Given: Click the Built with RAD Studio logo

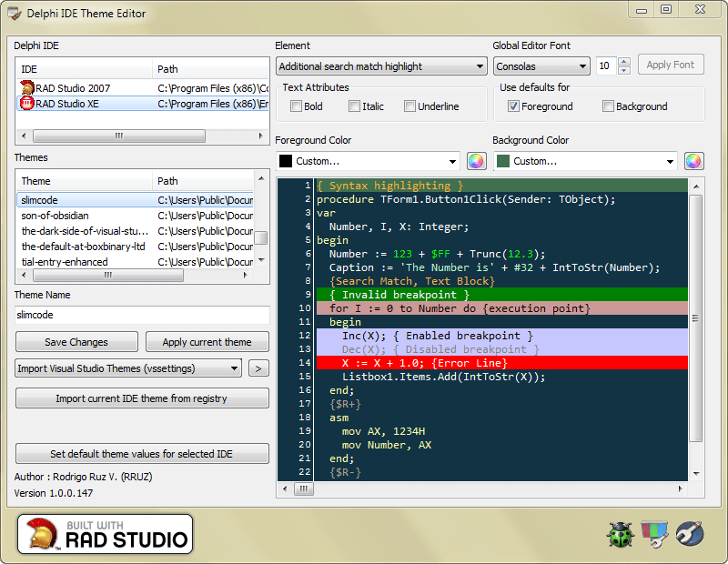Looking at the screenshot, I should (105, 534).
